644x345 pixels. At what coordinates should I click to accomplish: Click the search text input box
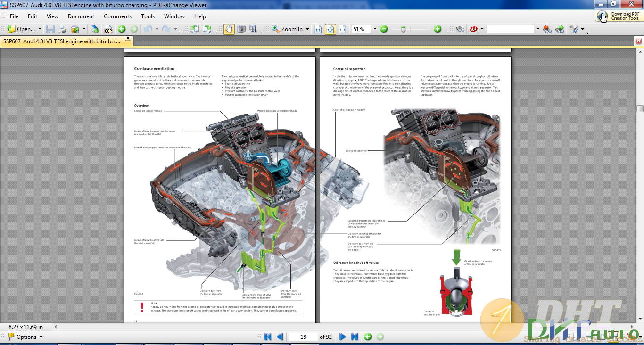[x=511, y=29]
